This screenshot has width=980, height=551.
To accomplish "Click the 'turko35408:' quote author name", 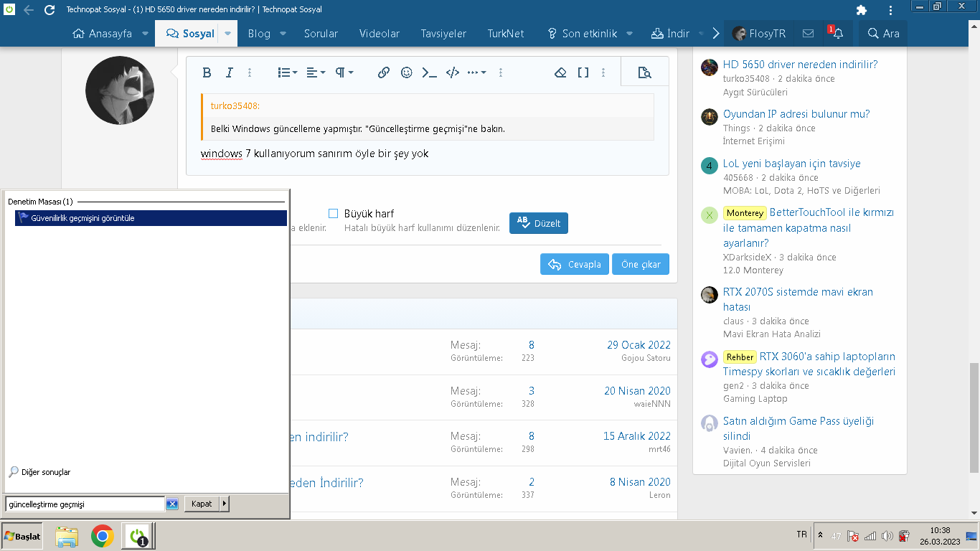I will coord(235,106).
